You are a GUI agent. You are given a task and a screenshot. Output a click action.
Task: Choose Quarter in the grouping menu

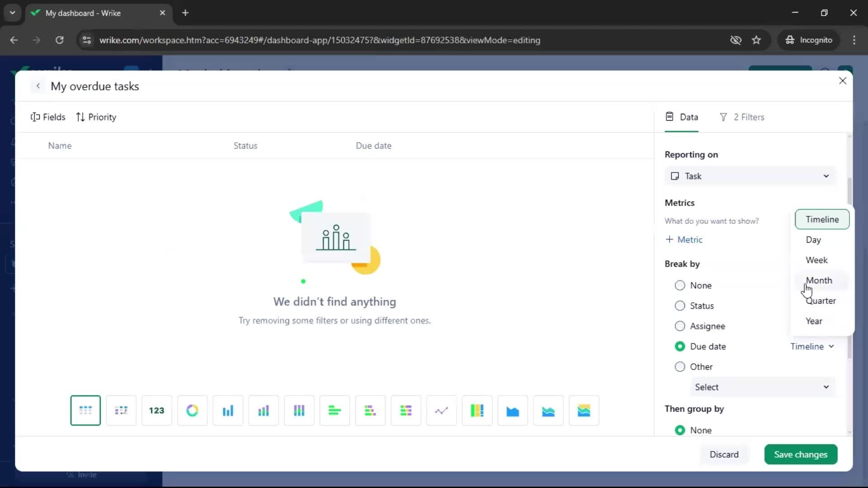(x=822, y=300)
